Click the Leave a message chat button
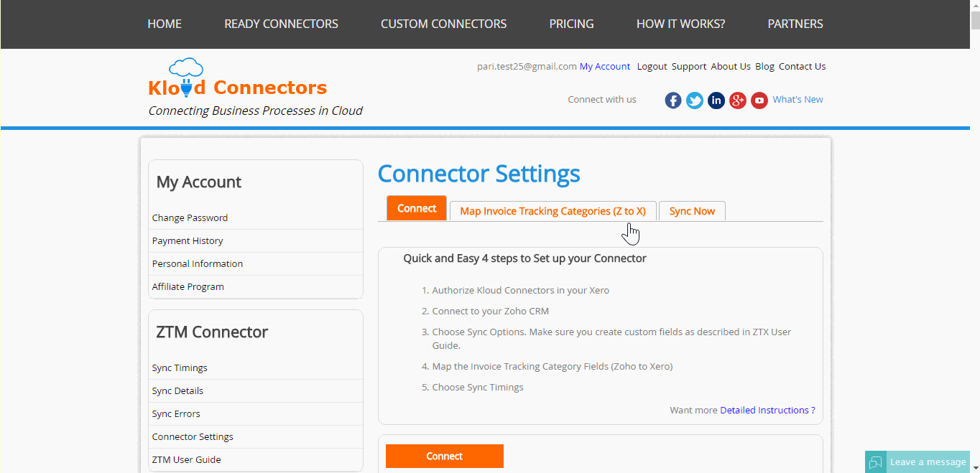 point(917,462)
